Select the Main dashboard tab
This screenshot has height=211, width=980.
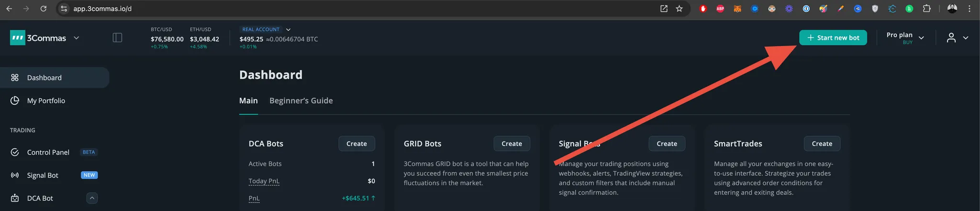[x=248, y=101]
